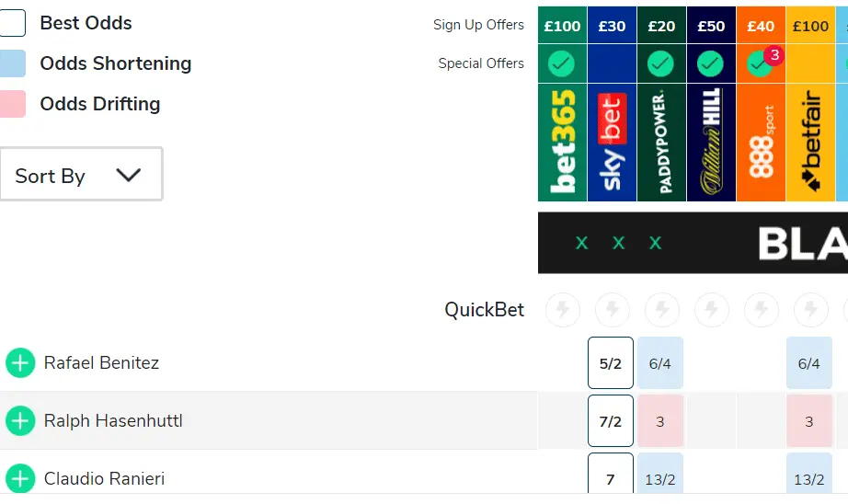Open the Sort By dropdown
848x504 pixels.
point(81,175)
